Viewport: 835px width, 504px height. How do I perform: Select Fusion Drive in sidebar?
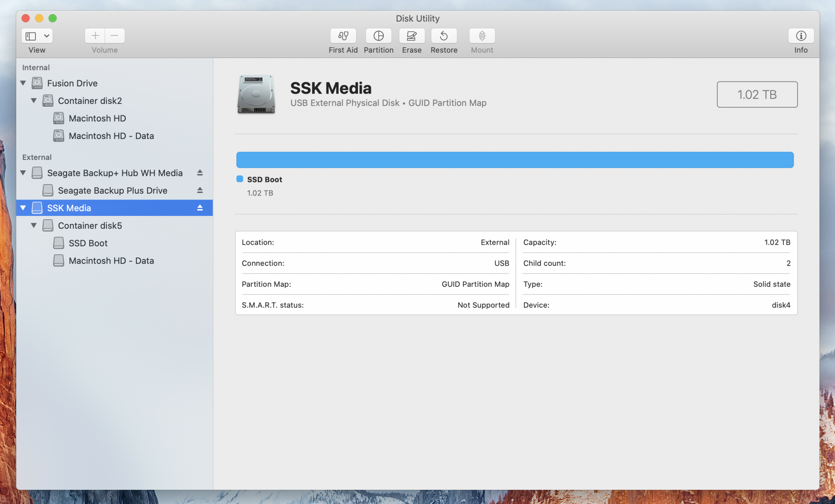114,83
